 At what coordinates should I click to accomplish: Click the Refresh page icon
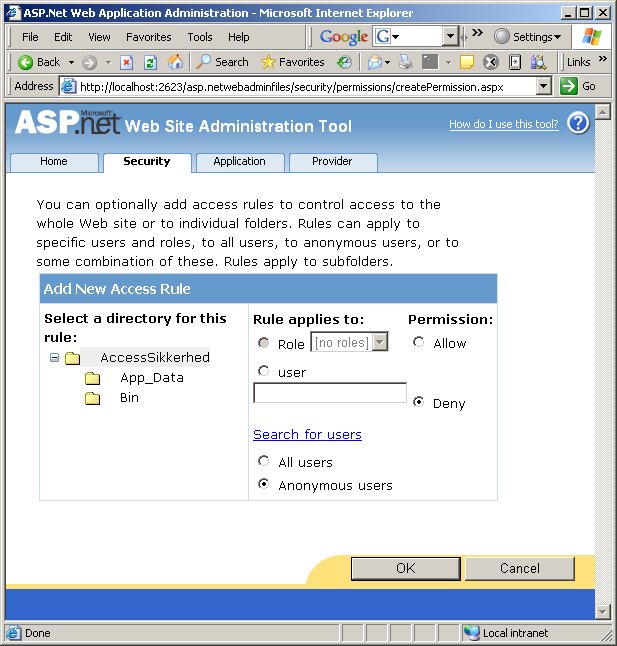coord(150,62)
